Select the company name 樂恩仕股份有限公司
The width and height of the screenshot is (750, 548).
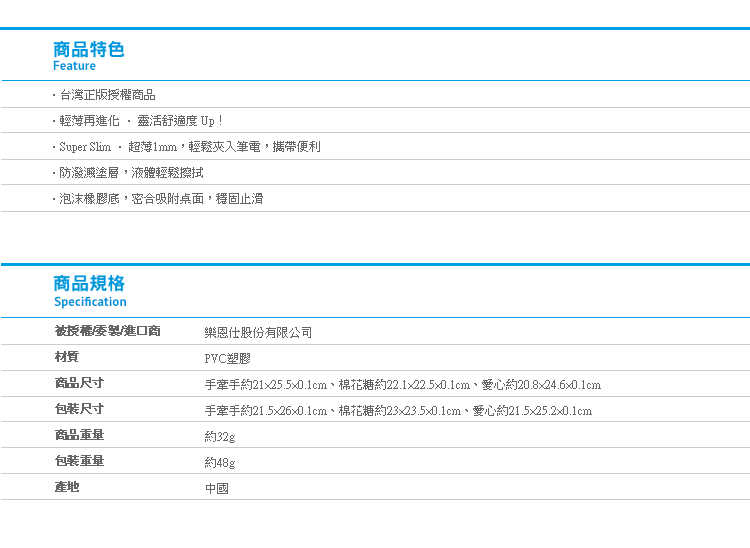tap(258, 332)
